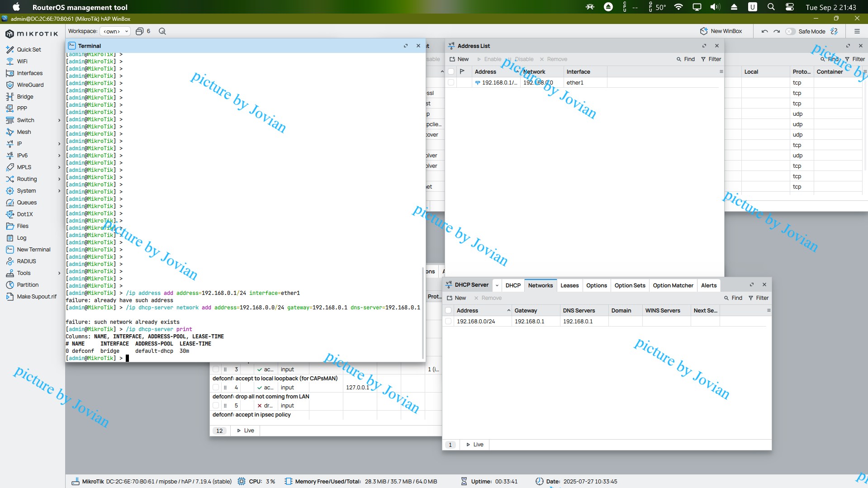
Task: Click the column options icon in DHCP Networks table
Action: coord(768,310)
